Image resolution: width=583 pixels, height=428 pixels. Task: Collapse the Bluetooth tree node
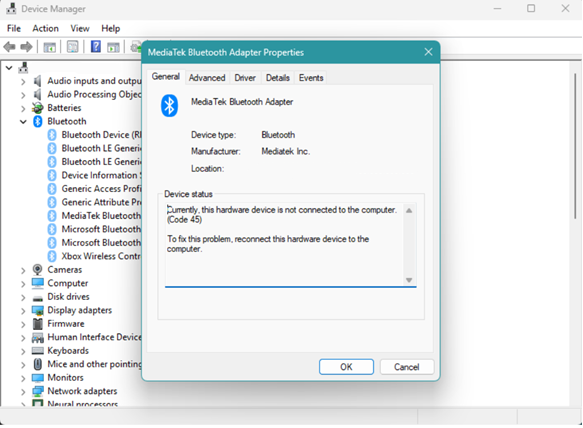[23, 122]
